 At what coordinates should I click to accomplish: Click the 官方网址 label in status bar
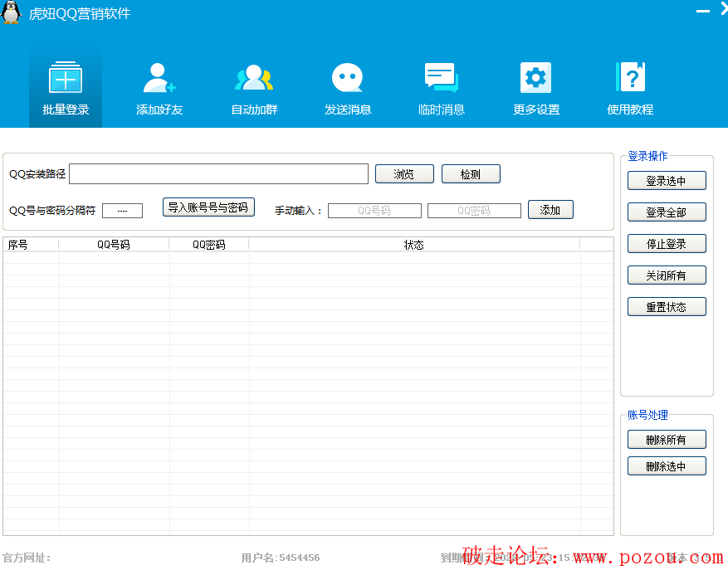27,558
